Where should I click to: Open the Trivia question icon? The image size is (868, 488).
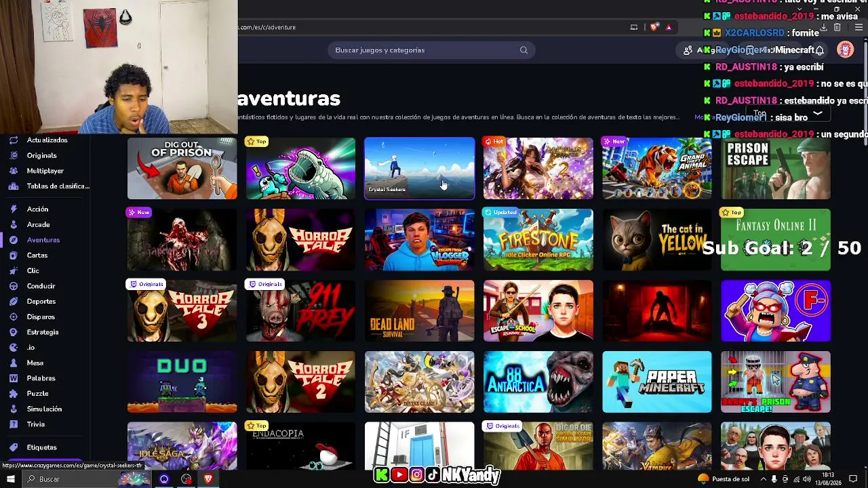14,424
